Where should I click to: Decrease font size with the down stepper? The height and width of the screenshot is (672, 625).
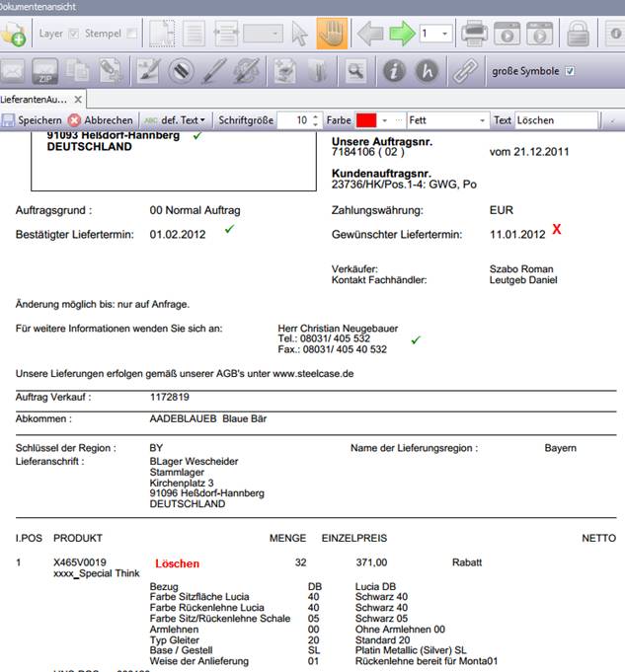tap(315, 124)
